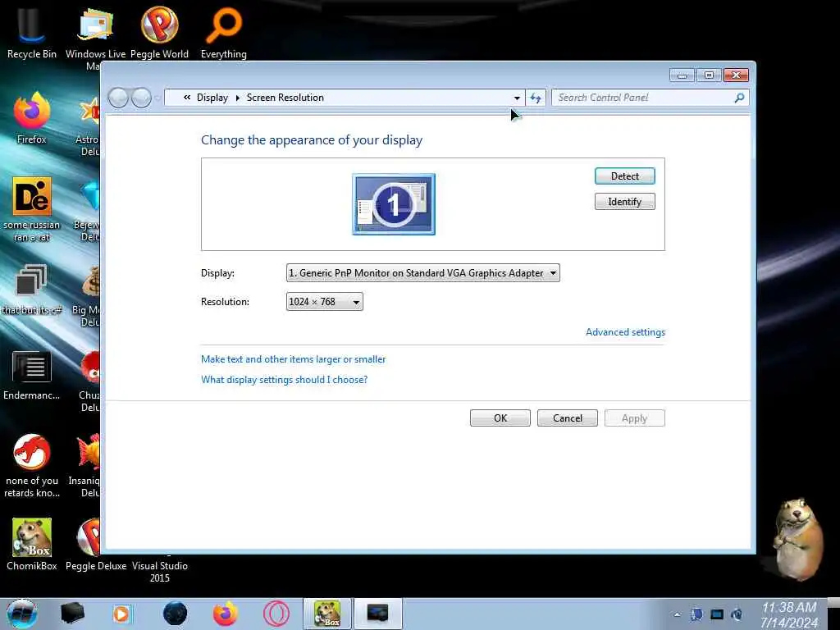Select the Chuzzle Deluxe red icon
The image size is (840, 630).
point(89,381)
